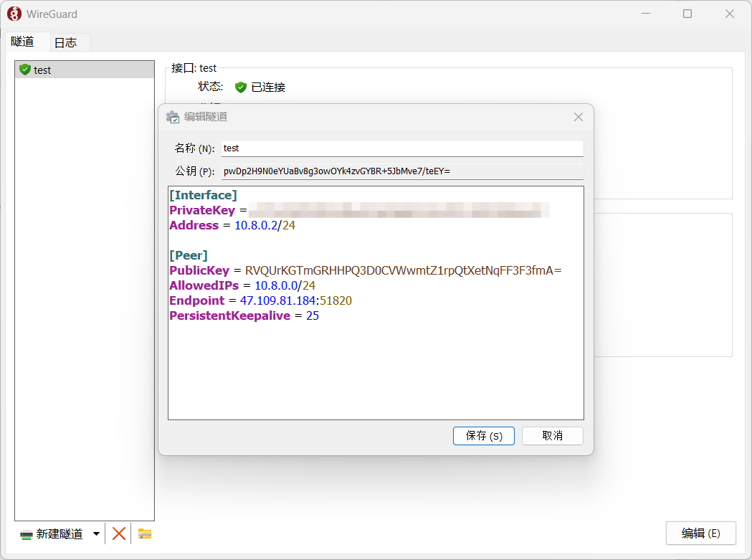This screenshot has width=752, height=560.
Task: Click empty area of config editor
Action: [x=376, y=372]
